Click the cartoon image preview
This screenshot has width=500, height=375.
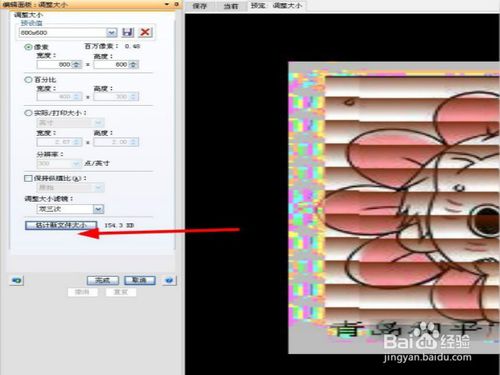pos(394,208)
